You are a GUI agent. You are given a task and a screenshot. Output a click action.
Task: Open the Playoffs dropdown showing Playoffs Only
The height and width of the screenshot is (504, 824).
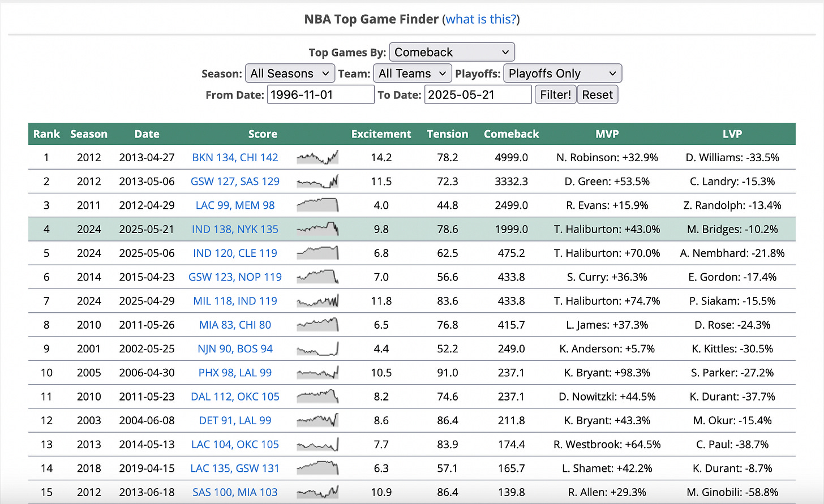563,74
